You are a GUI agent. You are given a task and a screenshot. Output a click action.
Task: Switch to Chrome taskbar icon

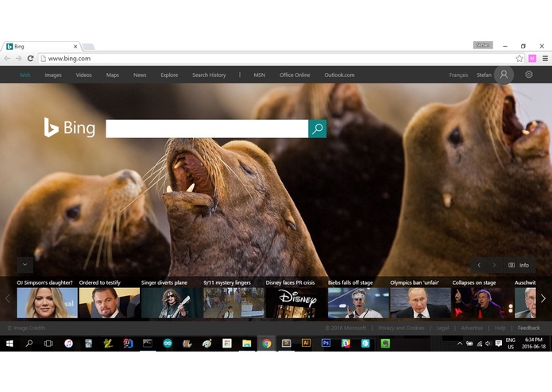click(x=267, y=344)
